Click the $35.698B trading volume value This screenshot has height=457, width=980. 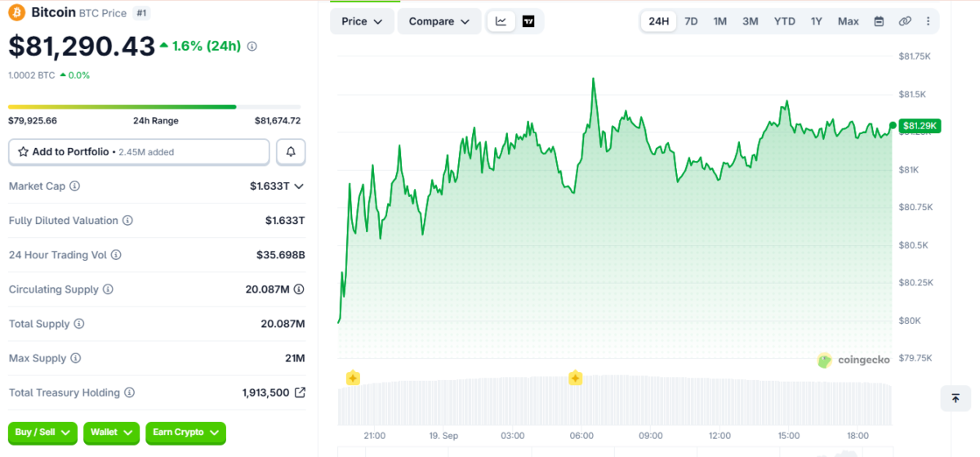click(281, 255)
